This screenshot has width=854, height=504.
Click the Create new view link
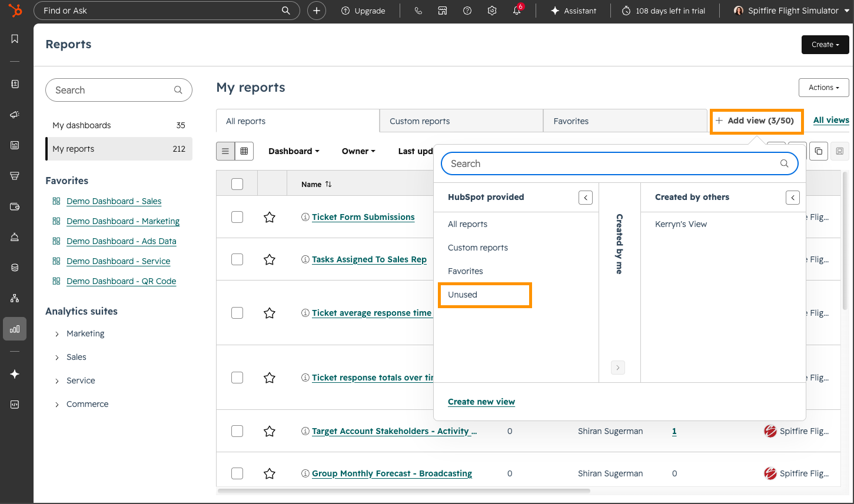click(481, 402)
